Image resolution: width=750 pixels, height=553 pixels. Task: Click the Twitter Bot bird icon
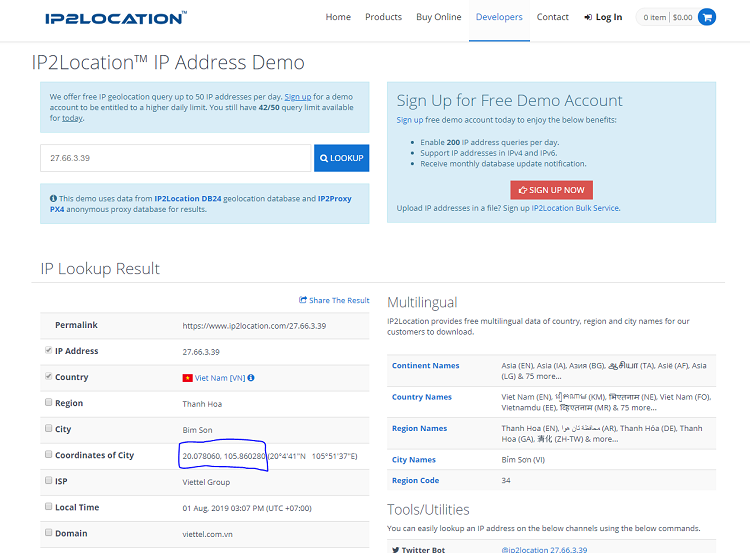[x=396, y=550]
